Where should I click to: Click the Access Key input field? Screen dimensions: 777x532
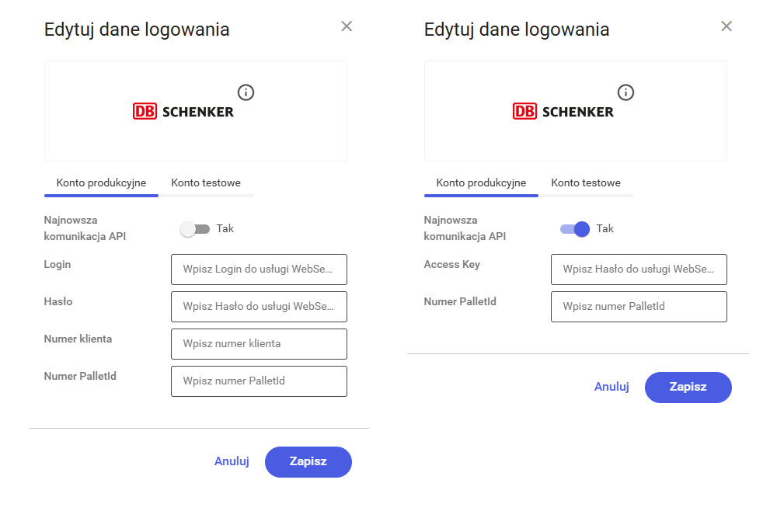click(x=639, y=269)
